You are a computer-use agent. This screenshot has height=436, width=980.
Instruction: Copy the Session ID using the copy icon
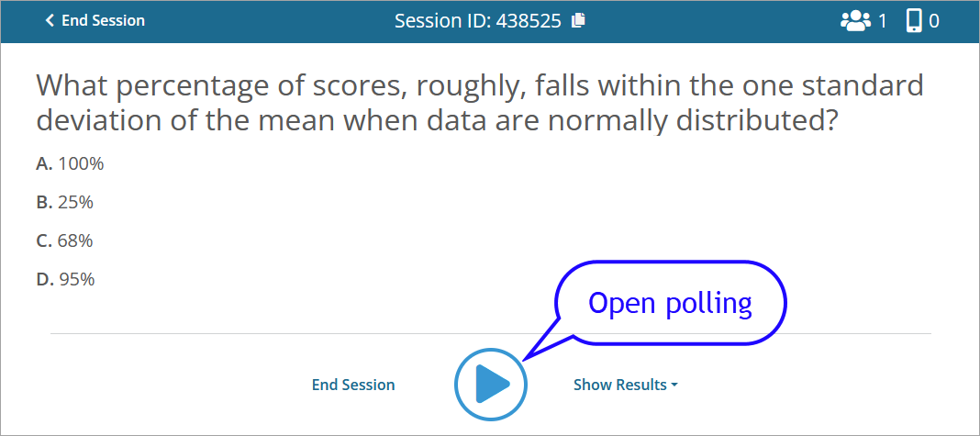(x=579, y=20)
